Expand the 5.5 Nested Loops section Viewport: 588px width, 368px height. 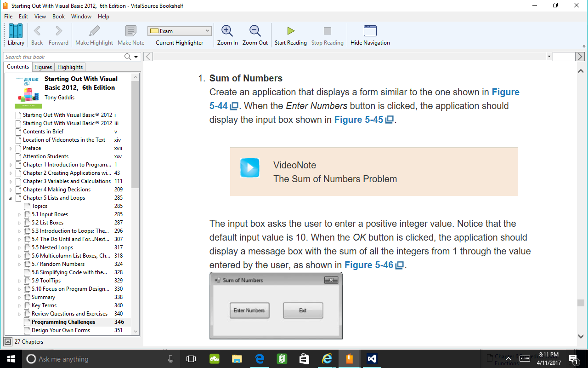[19, 247]
